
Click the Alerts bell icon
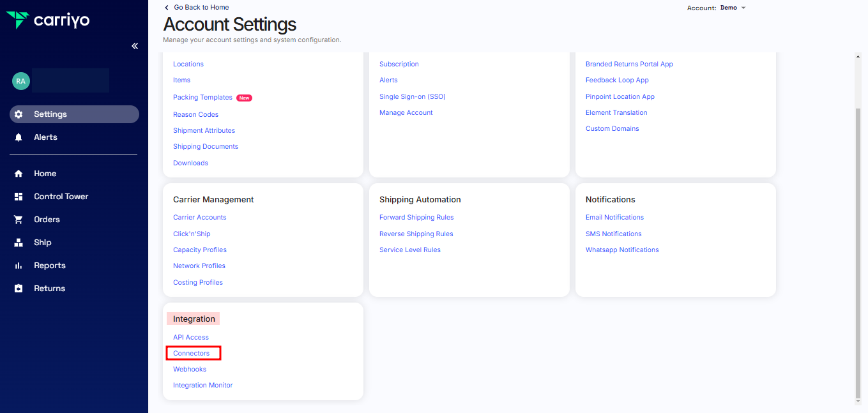point(19,137)
